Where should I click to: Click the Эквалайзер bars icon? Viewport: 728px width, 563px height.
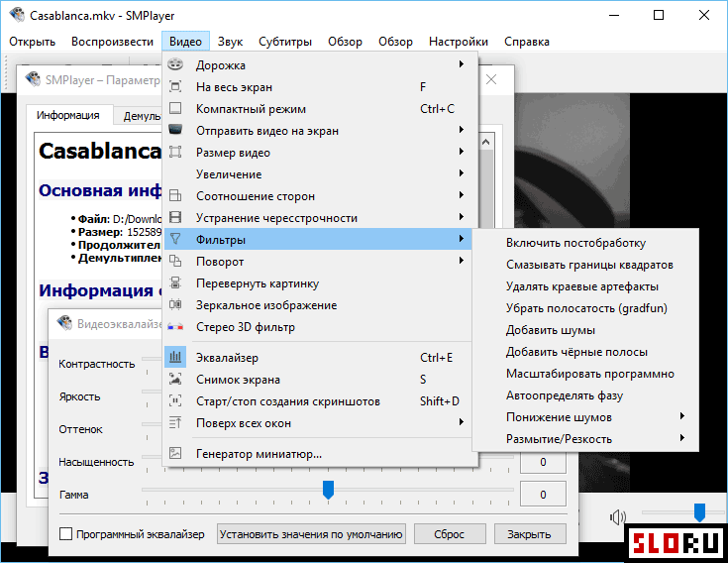175,357
